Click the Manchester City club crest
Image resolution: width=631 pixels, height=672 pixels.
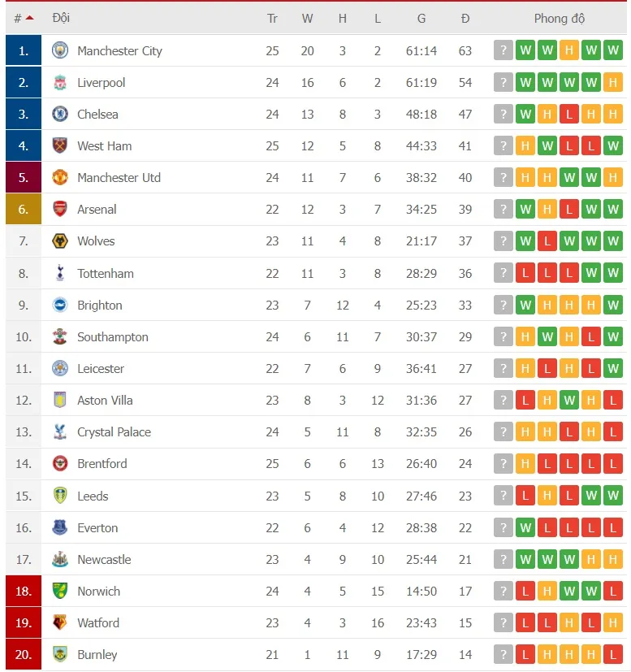[58, 50]
